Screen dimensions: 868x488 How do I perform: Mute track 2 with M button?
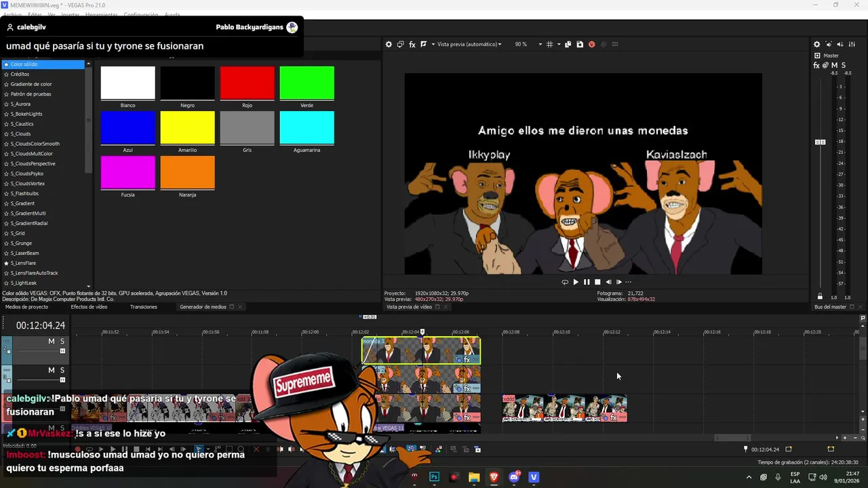point(51,341)
